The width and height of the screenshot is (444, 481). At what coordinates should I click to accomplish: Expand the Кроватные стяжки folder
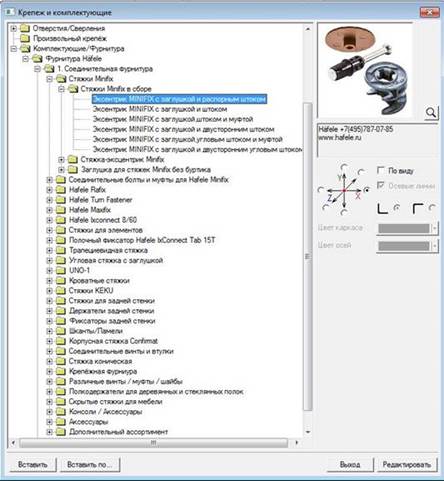[49, 281]
